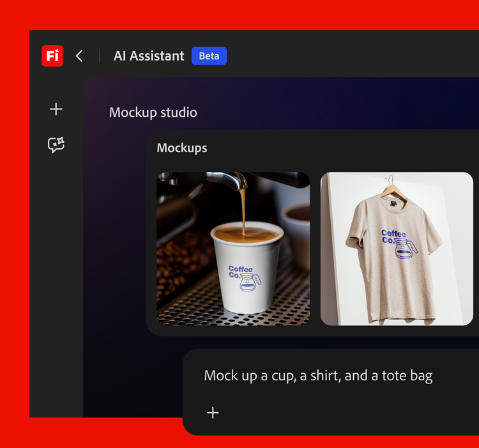Click the blue Beta badge
The width and height of the screenshot is (479, 448).
pos(209,56)
